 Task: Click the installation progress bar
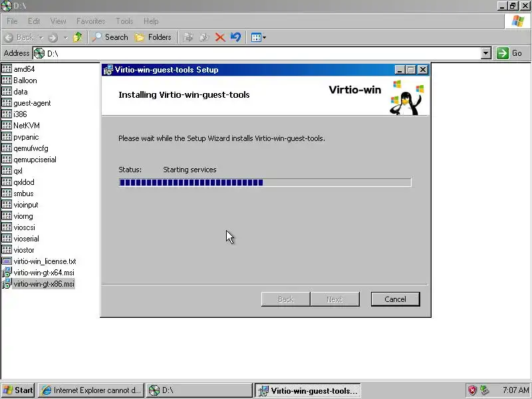(265, 182)
